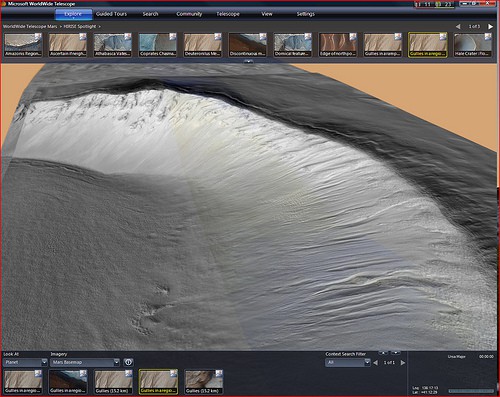Go to previous page of top thumbnails
Viewport: 500px width, 397px height.
(458, 26)
